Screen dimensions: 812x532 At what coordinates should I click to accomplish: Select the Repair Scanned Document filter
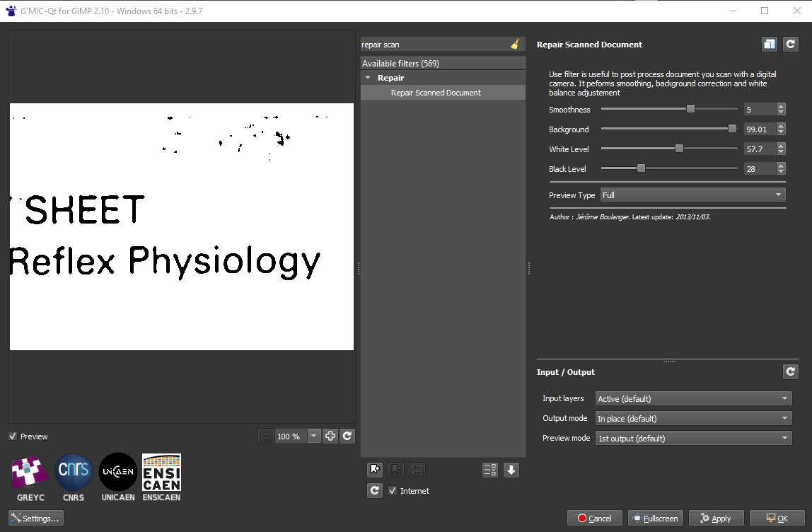coord(436,92)
